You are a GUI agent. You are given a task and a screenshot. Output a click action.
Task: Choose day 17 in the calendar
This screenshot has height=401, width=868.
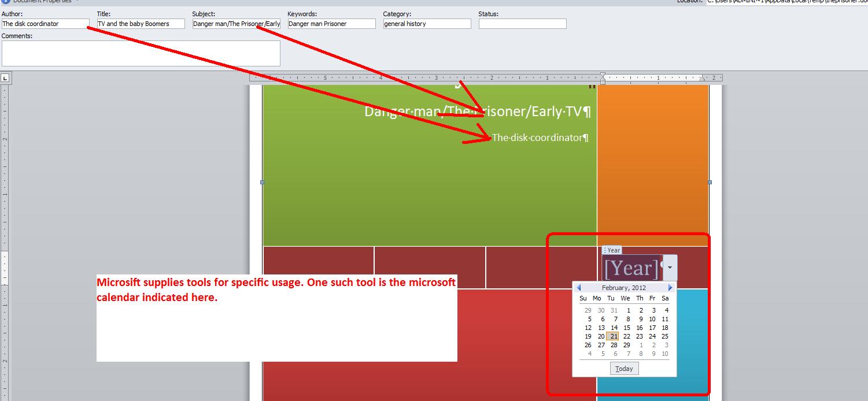pyautogui.click(x=652, y=328)
